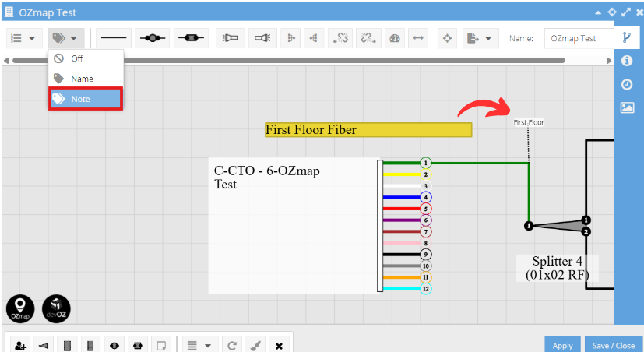This screenshot has width=644, height=352.
Task: Select brown fiber port 7
Action: [426, 231]
